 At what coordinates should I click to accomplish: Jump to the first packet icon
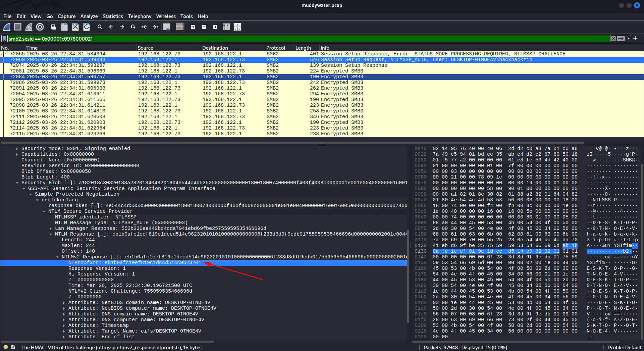[x=144, y=27]
